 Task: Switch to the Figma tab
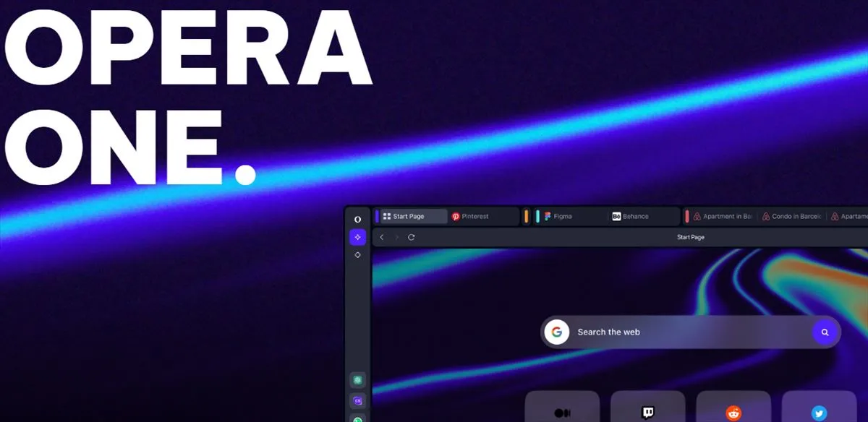574,216
